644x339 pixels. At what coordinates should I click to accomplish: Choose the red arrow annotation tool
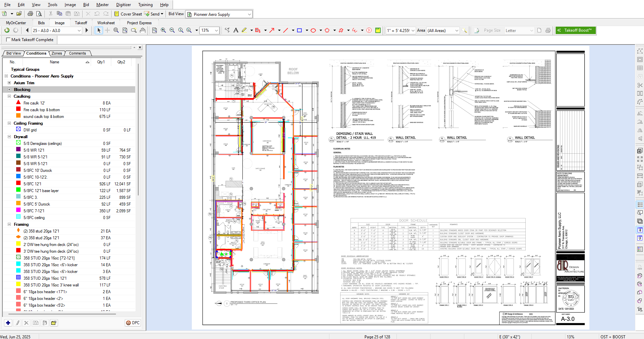point(272,30)
